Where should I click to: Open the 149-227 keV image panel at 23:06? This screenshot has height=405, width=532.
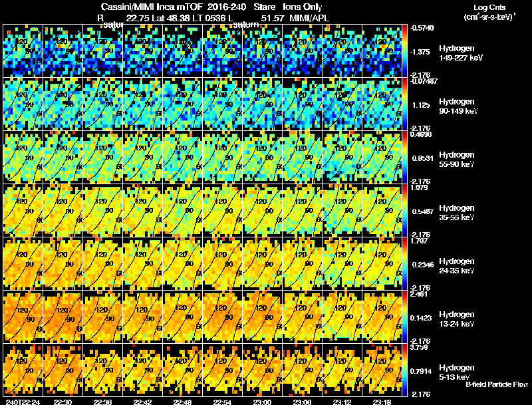click(302, 51)
